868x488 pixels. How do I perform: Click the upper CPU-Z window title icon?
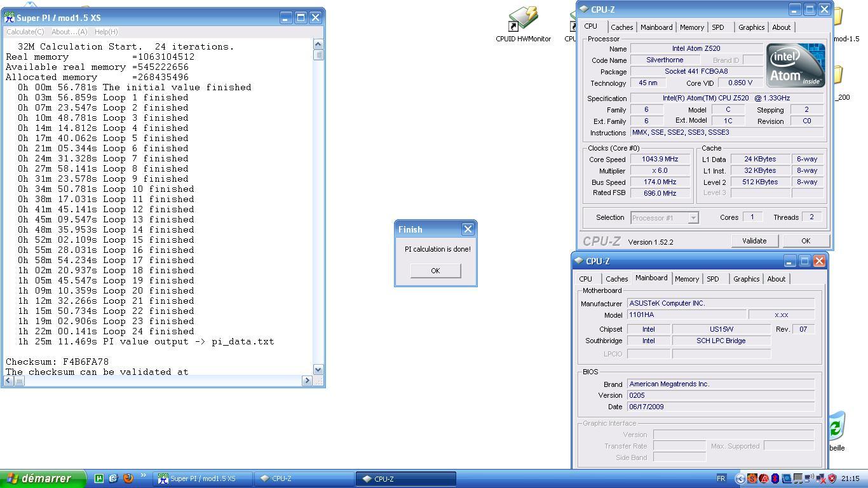(x=584, y=10)
